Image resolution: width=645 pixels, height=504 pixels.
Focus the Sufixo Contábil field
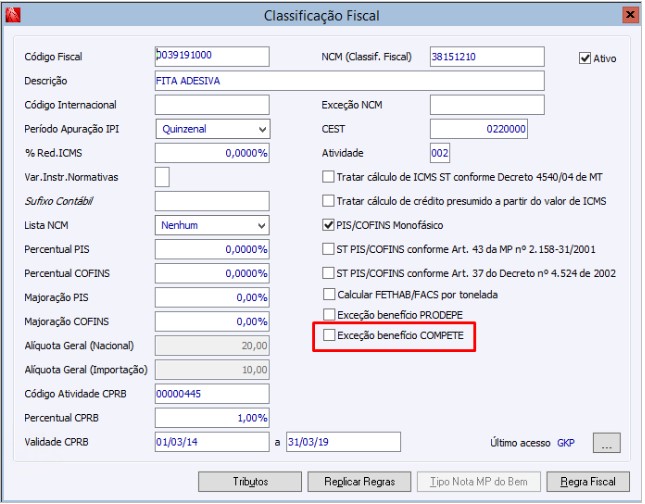212,201
